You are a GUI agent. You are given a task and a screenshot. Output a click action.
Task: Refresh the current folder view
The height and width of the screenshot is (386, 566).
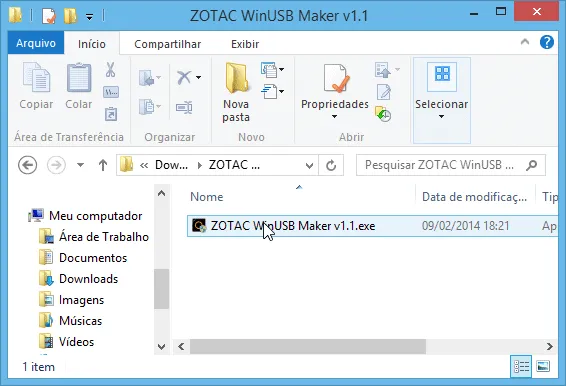[331, 165]
